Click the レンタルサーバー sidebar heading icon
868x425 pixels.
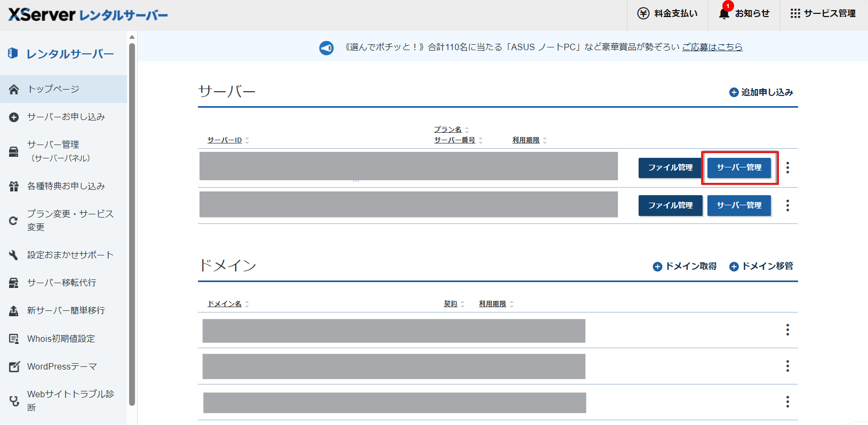pos(13,53)
